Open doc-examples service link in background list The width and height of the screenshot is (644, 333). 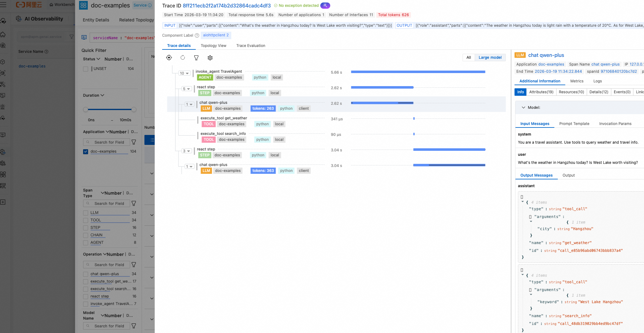point(32,66)
